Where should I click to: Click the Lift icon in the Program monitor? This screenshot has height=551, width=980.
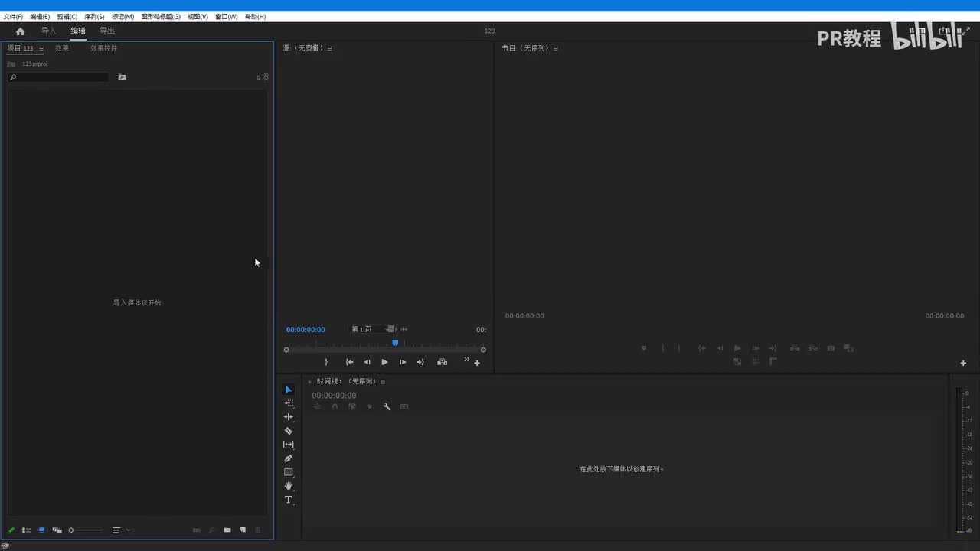point(795,348)
